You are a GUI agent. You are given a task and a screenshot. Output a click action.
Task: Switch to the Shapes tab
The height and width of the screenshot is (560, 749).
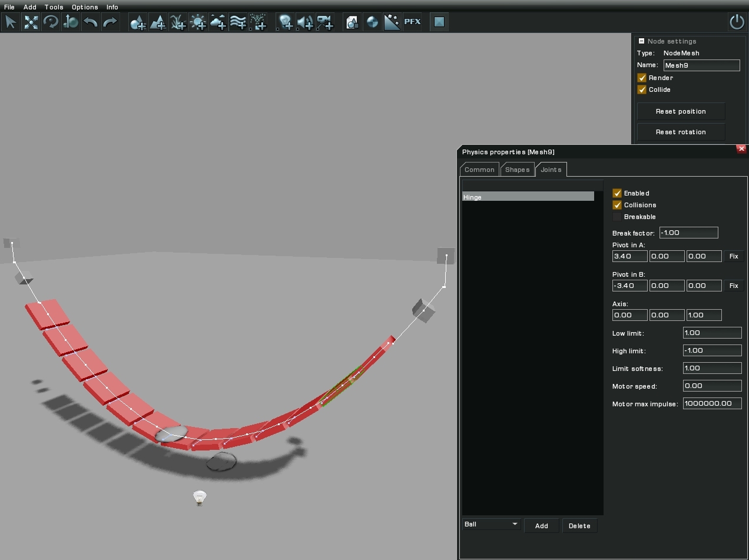click(x=517, y=169)
